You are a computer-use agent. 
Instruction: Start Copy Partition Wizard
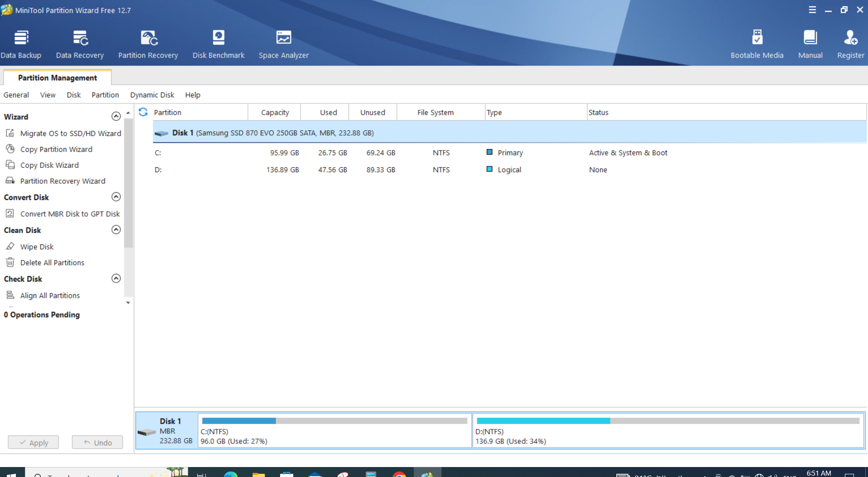tap(48, 149)
